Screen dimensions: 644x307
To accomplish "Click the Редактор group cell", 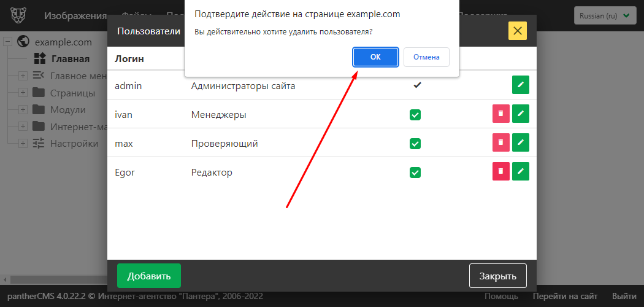I will (x=212, y=172).
